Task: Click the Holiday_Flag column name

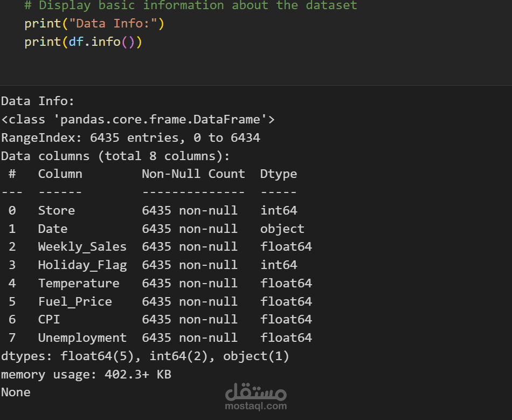Action: [x=82, y=265]
